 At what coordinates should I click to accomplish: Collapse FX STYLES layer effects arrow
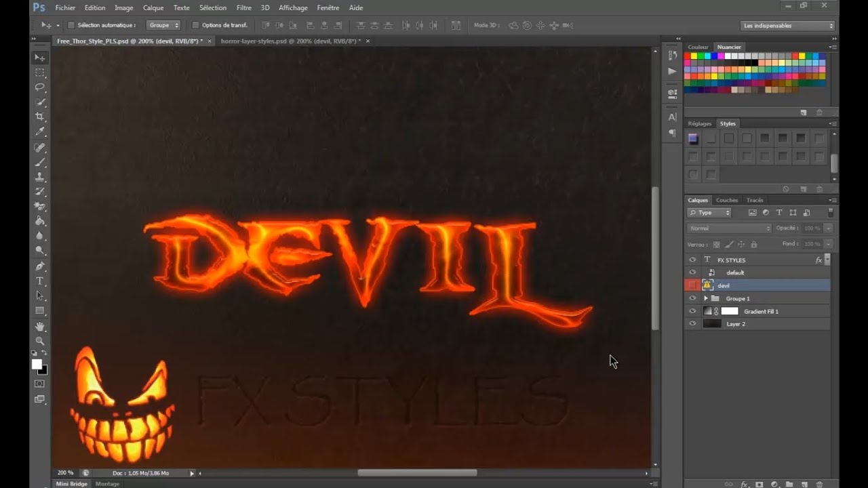[827, 260]
